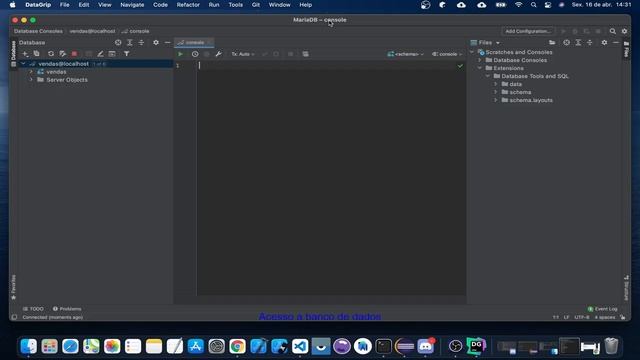
Task: Click the LF line separator in status bar
Action: (567, 317)
